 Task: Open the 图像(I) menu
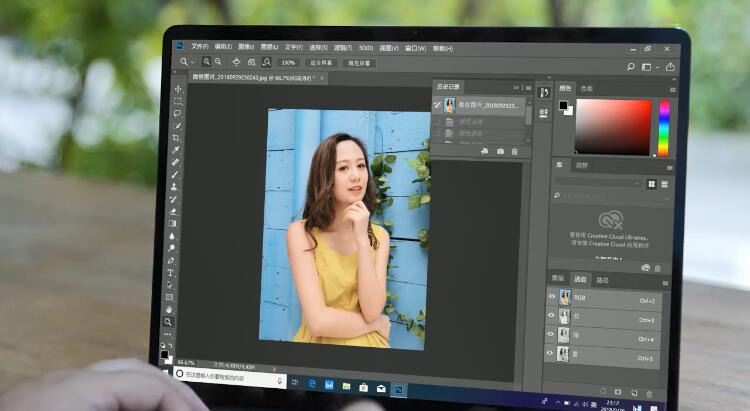tap(246, 47)
